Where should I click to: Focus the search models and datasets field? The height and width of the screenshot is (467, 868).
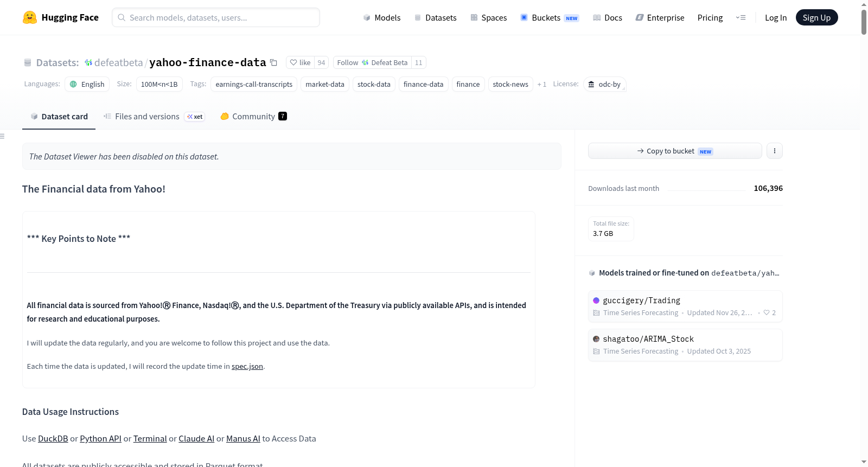point(216,17)
